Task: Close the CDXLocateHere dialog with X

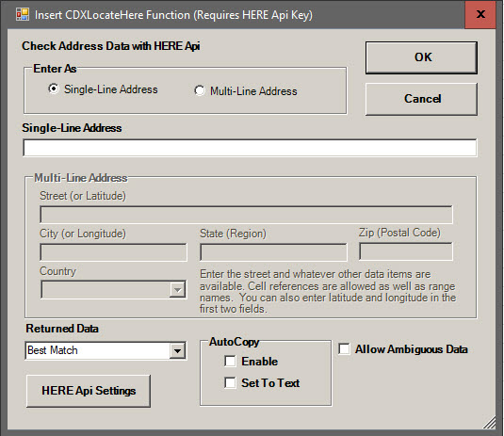Action: [480, 14]
